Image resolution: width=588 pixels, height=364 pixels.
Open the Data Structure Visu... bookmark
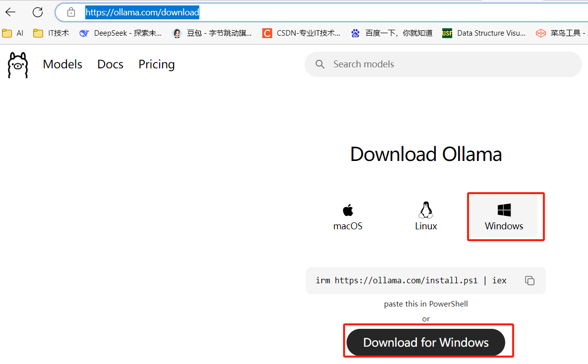484,33
